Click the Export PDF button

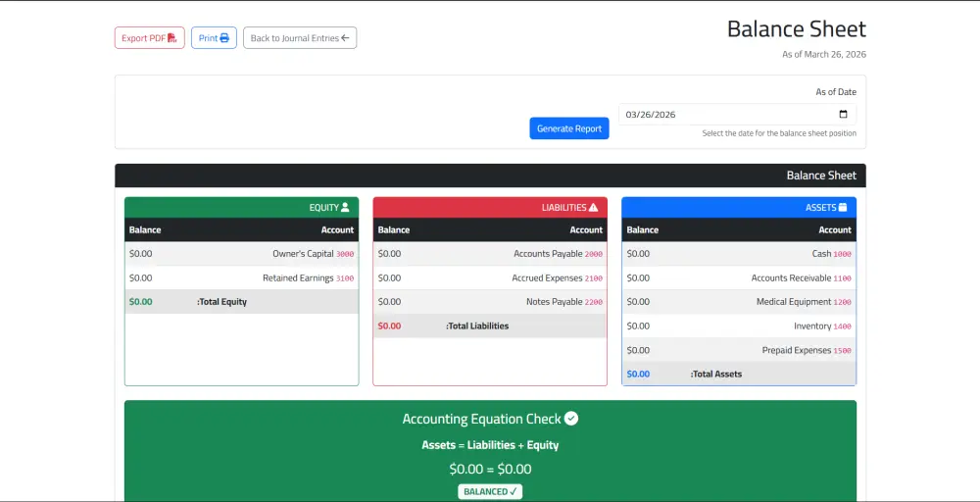tap(149, 38)
